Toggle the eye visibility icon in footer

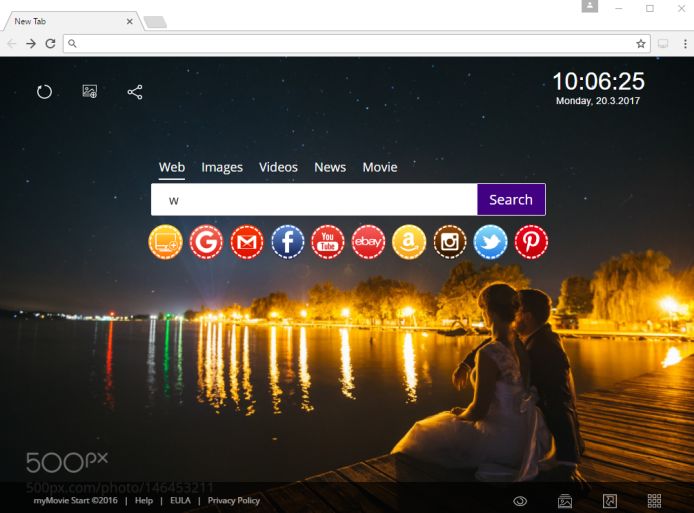pos(520,501)
